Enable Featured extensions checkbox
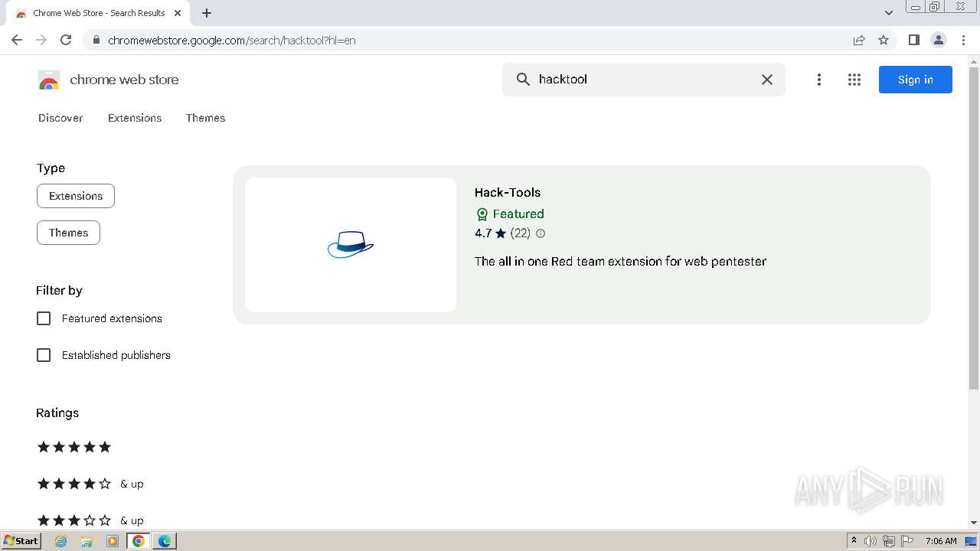The height and width of the screenshot is (551, 980). [44, 318]
